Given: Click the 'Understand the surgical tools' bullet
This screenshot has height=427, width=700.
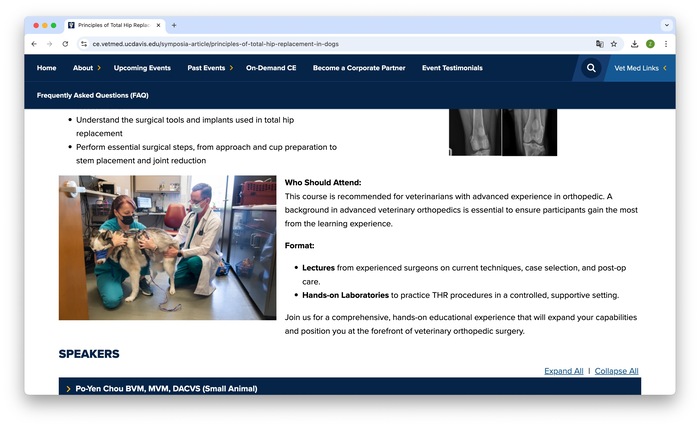Looking at the screenshot, I should point(185,126).
